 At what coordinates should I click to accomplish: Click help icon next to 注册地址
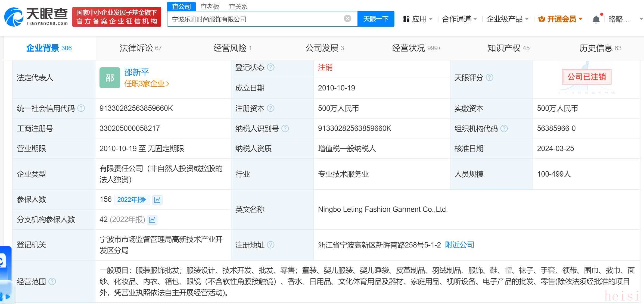270,245
